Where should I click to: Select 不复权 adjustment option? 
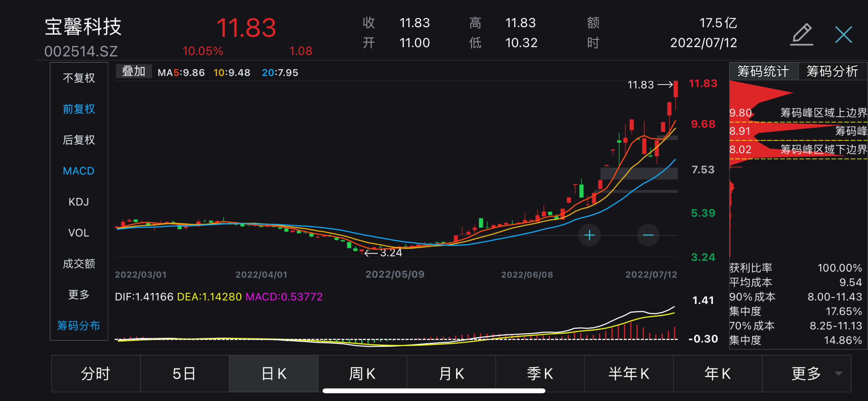[x=79, y=78]
